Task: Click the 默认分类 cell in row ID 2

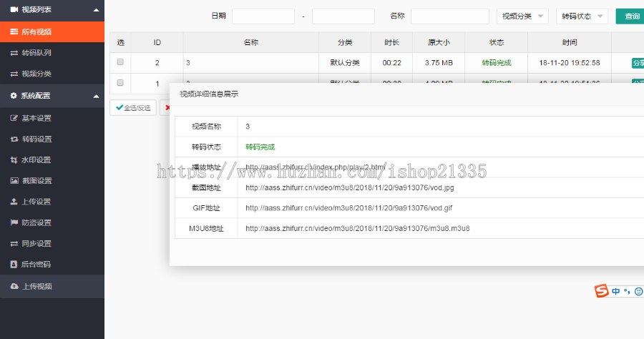Action: tap(345, 63)
